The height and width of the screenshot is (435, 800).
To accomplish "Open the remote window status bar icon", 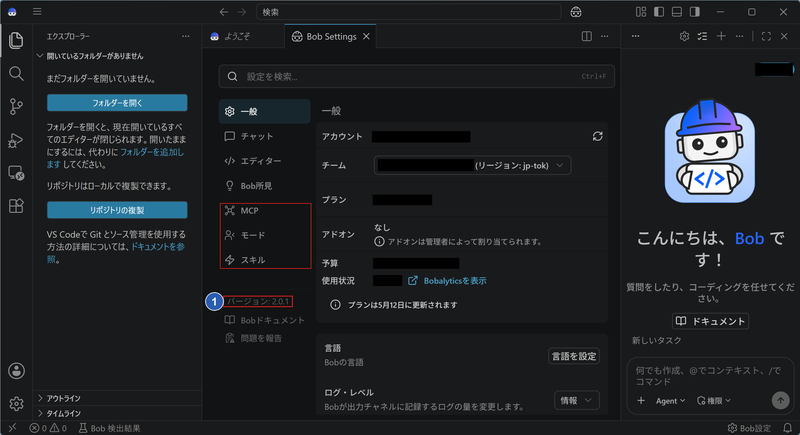I will pos(12,428).
